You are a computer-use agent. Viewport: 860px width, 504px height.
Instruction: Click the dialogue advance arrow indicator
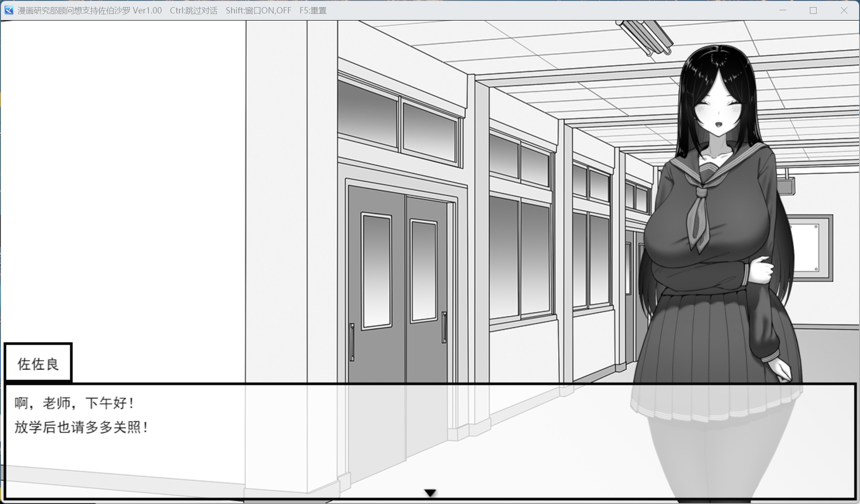(x=430, y=493)
